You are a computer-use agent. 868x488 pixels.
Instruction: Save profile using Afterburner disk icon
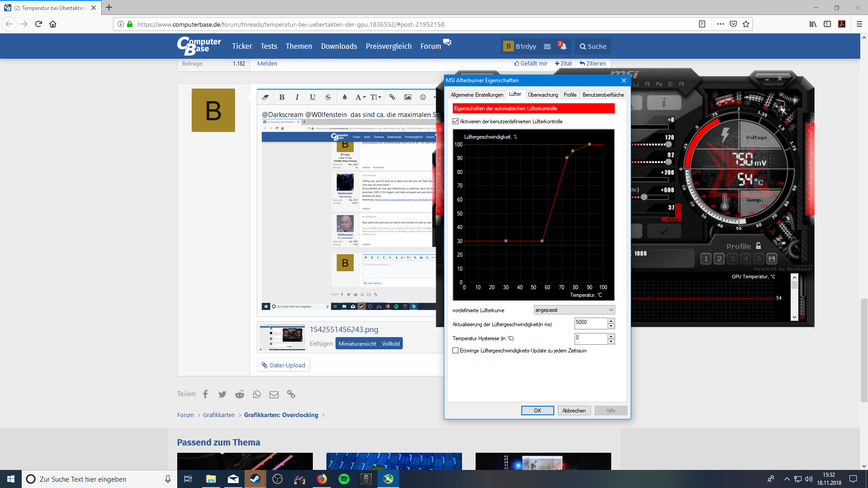[772, 259]
